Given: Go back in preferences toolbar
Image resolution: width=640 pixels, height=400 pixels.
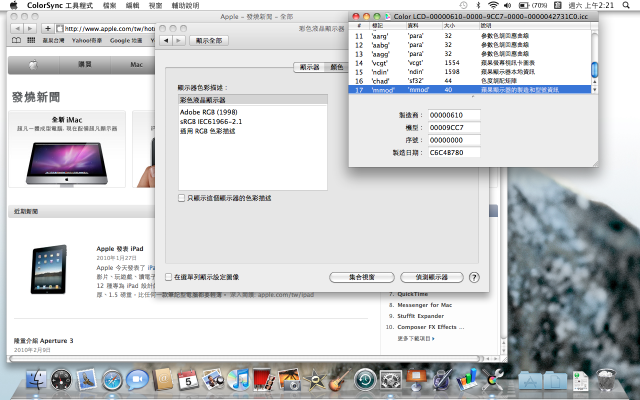Looking at the screenshot, I should pos(166,40).
